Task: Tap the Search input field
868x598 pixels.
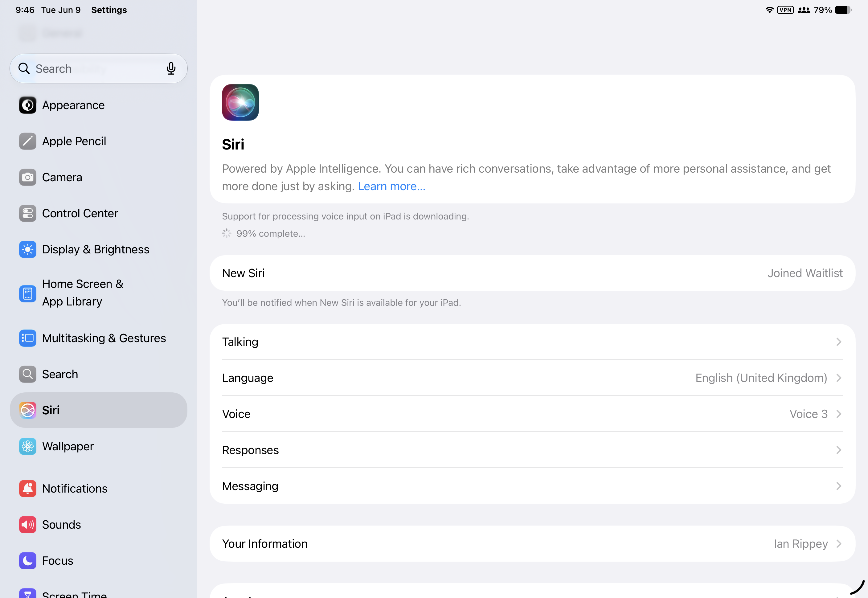Action: 99,68
